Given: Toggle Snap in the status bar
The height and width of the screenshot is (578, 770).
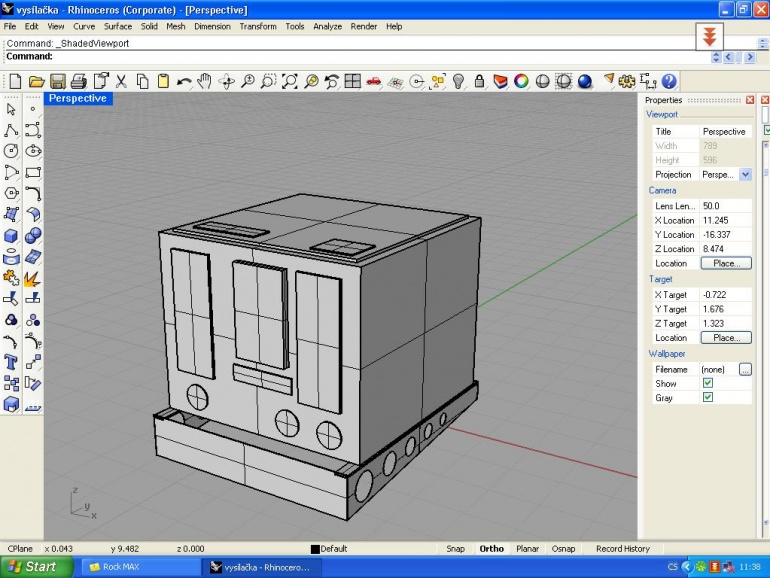Looking at the screenshot, I should [455, 549].
